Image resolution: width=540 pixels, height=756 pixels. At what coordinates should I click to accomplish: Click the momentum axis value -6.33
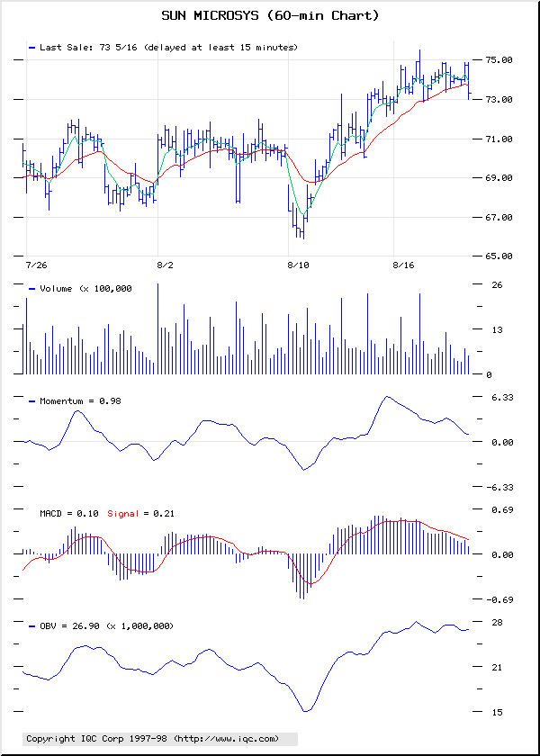pos(499,488)
